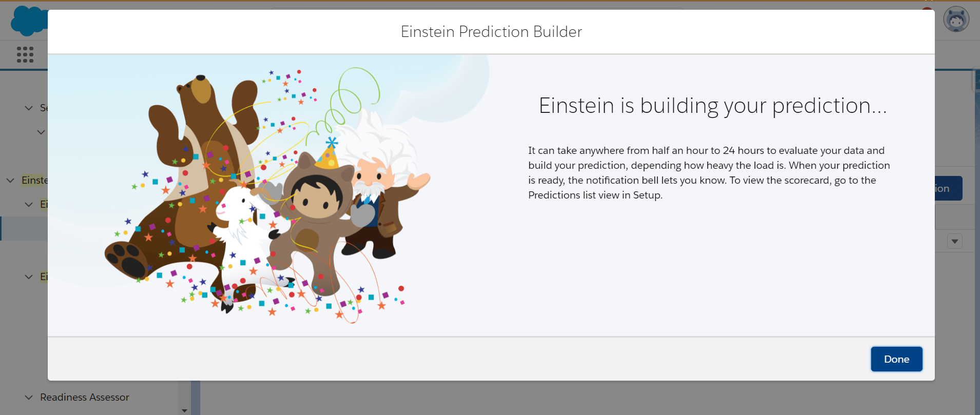Open the dropdown arrow behind the dialog's right edge
This screenshot has width=980, height=415.
pyautogui.click(x=955, y=241)
